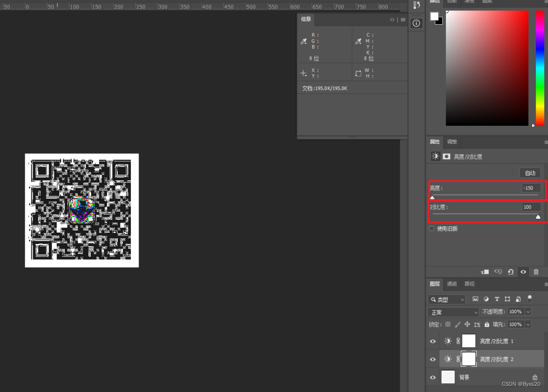Switch to the 路径 tab
The height and width of the screenshot is (392, 548).
[469, 284]
